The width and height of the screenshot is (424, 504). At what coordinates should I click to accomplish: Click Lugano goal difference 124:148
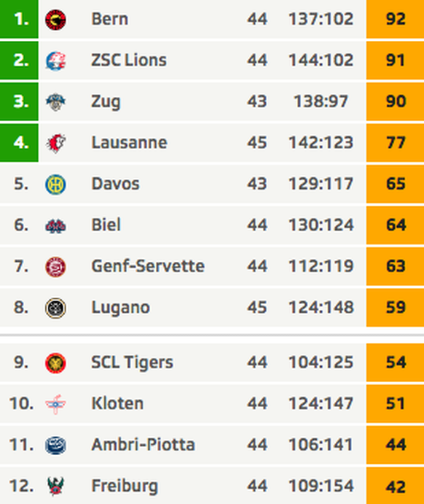point(321,307)
